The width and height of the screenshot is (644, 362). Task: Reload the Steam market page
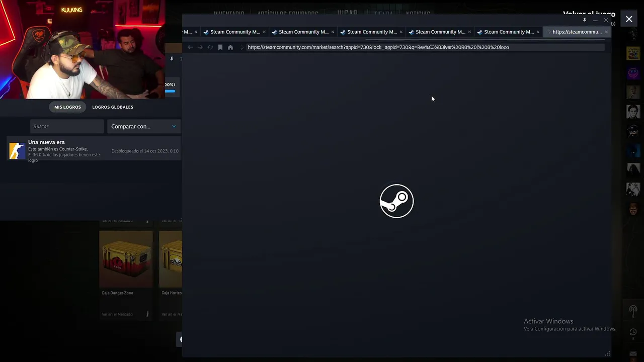(x=210, y=47)
